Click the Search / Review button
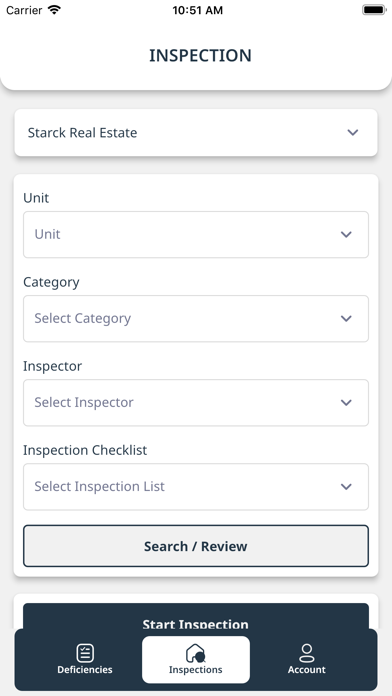392x696 pixels. click(x=196, y=546)
